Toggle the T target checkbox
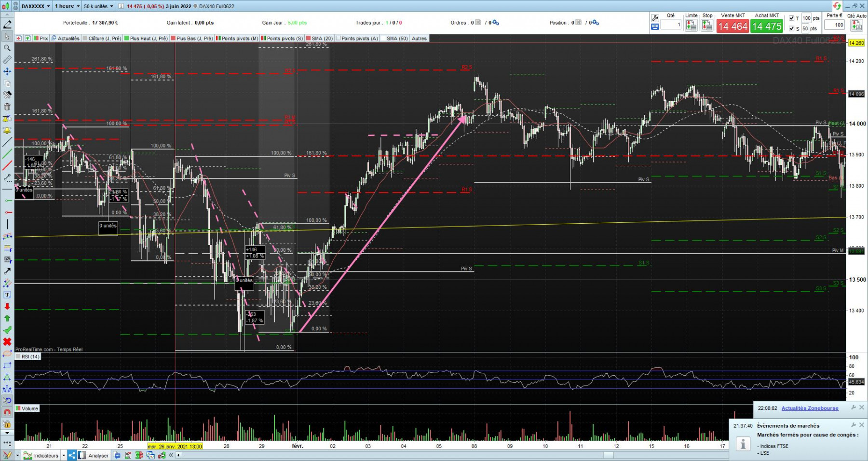Image resolution: width=868 pixels, height=461 pixels. click(x=791, y=18)
